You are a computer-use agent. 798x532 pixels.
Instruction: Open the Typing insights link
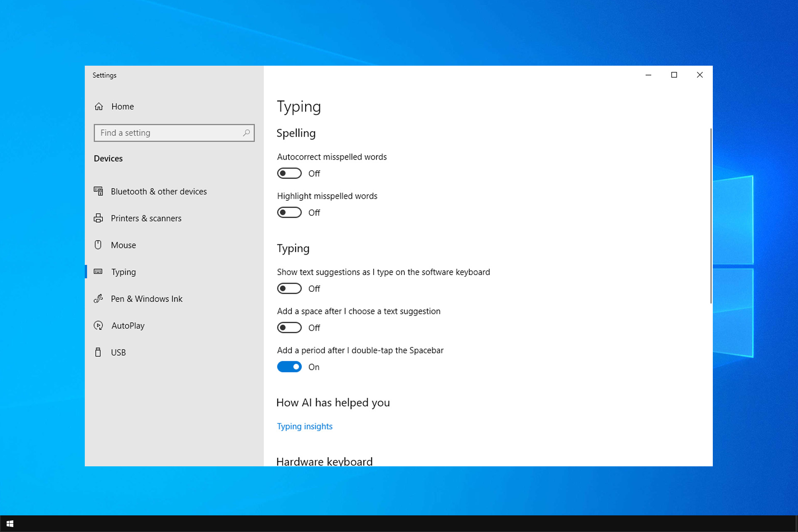(305, 426)
